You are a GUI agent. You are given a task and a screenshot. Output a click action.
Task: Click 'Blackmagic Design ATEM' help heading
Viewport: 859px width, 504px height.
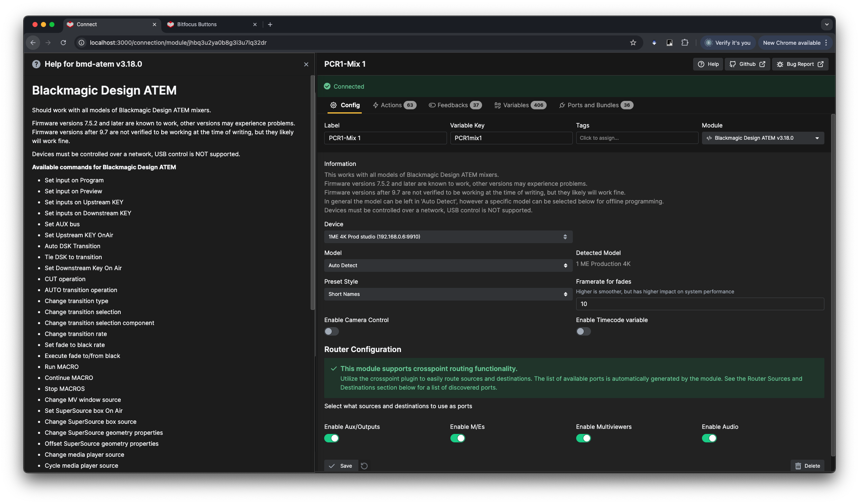(104, 90)
